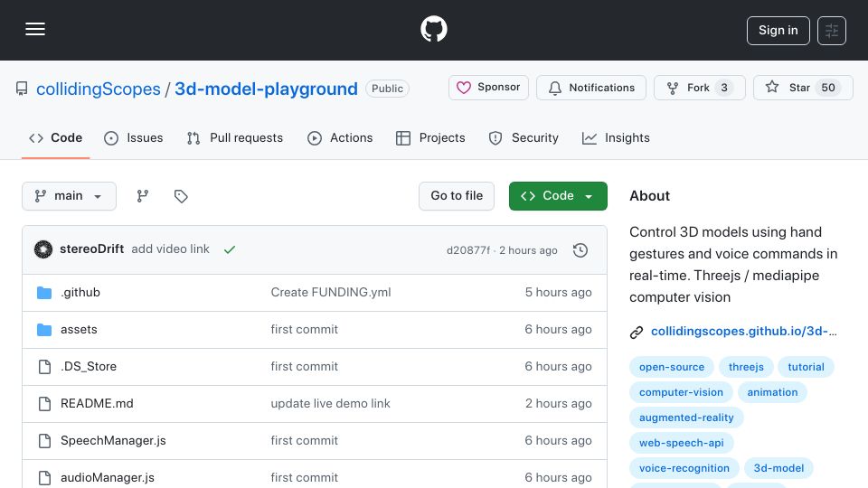
Task: Select the 3d-model topic tag
Action: 778,468
